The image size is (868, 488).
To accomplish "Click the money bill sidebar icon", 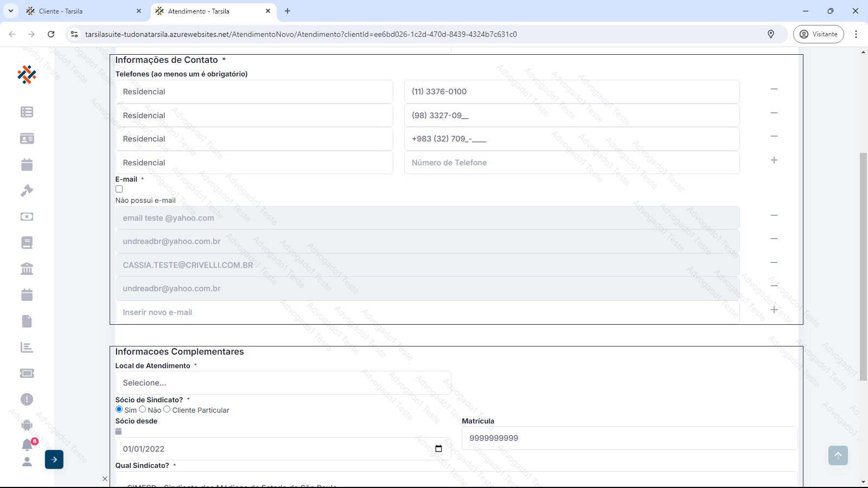I will pos(27,216).
